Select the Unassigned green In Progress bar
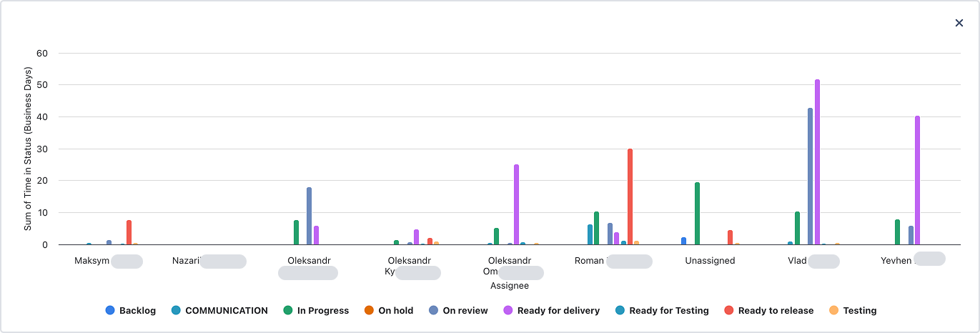The image size is (980, 333). pos(697,214)
